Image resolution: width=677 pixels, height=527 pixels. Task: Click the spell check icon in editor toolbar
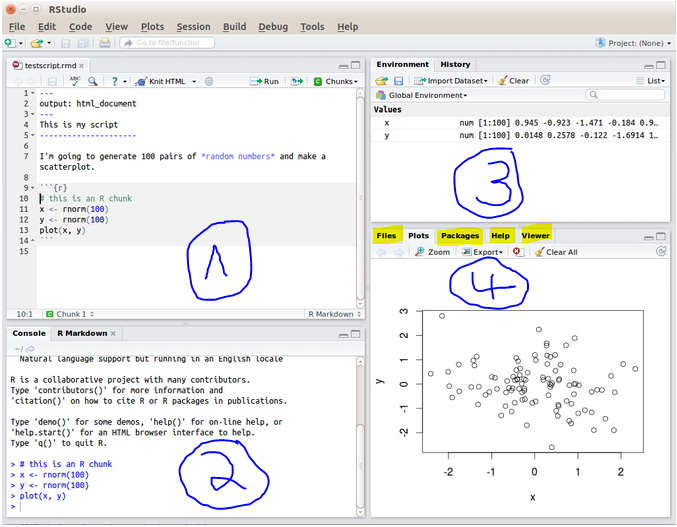coord(74,81)
